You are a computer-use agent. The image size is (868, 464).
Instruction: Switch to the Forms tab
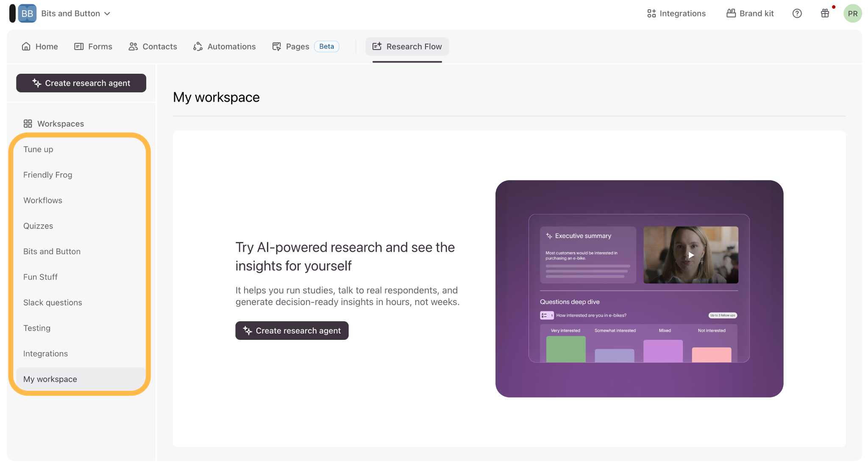pyautogui.click(x=93, y=47)
